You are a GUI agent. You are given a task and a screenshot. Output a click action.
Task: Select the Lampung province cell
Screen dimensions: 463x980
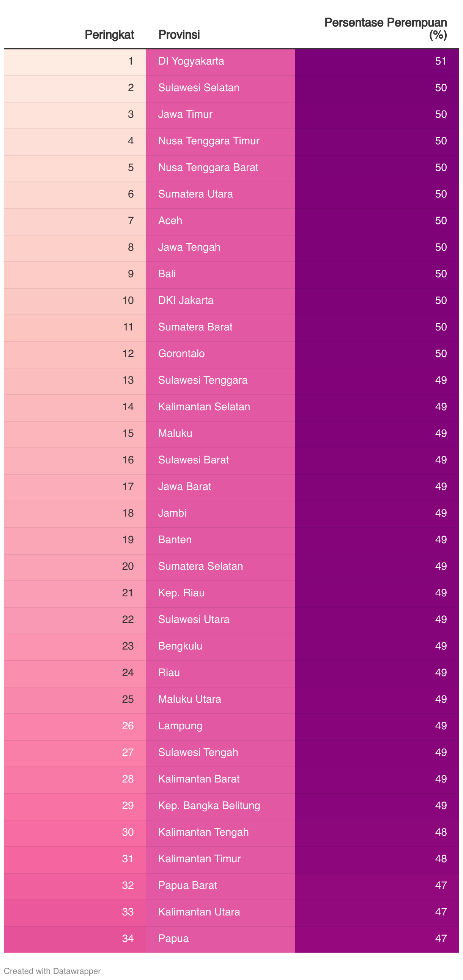(x=220, y=726)
